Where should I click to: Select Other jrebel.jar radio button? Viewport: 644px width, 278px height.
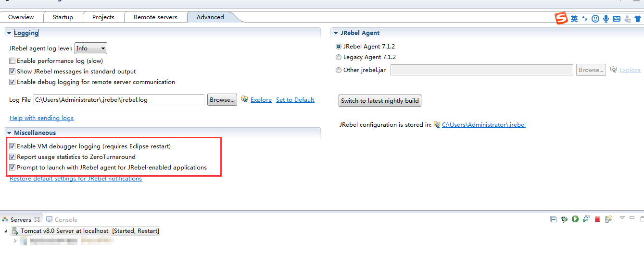339,70
